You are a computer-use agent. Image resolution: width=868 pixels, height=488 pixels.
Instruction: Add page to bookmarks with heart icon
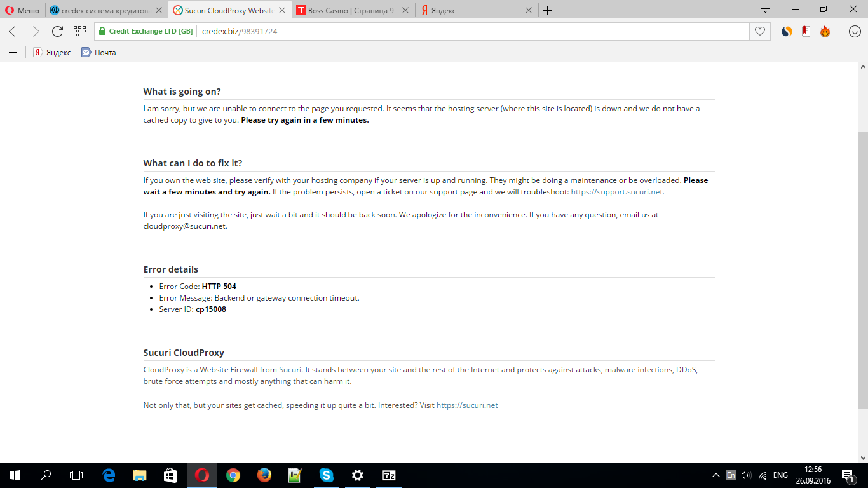coord(760,31)
